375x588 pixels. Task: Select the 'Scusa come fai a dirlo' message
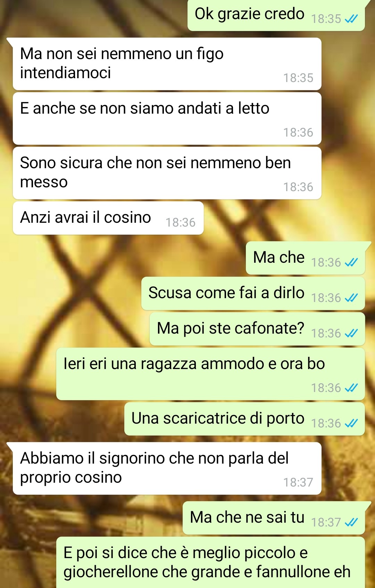pos(253,293)
